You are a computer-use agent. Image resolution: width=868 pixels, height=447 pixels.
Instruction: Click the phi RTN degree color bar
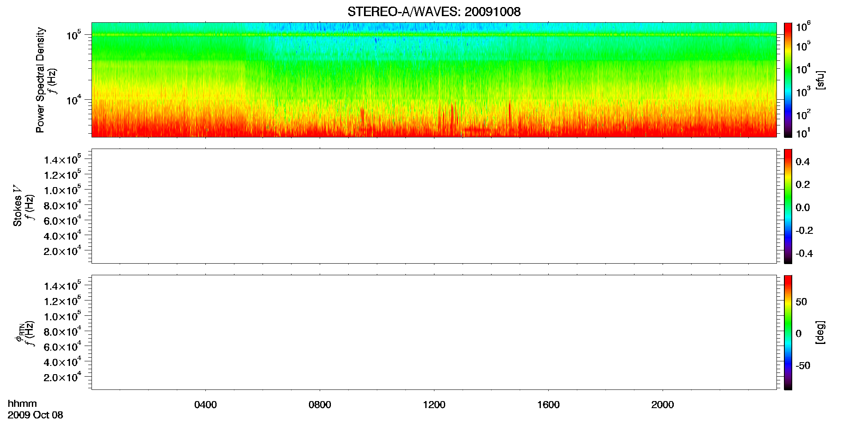point(788,332)
